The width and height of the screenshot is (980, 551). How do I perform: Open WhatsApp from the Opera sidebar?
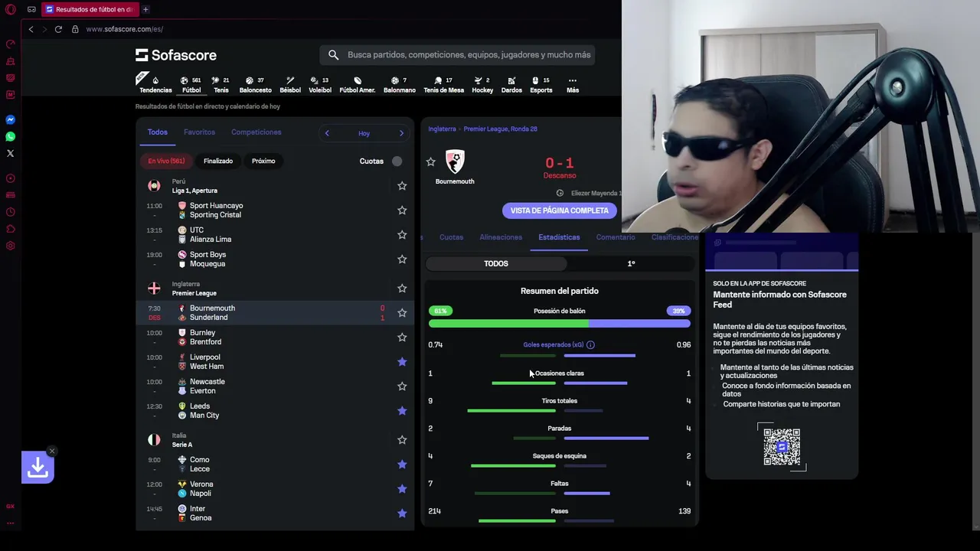click(x=11, y=137)
